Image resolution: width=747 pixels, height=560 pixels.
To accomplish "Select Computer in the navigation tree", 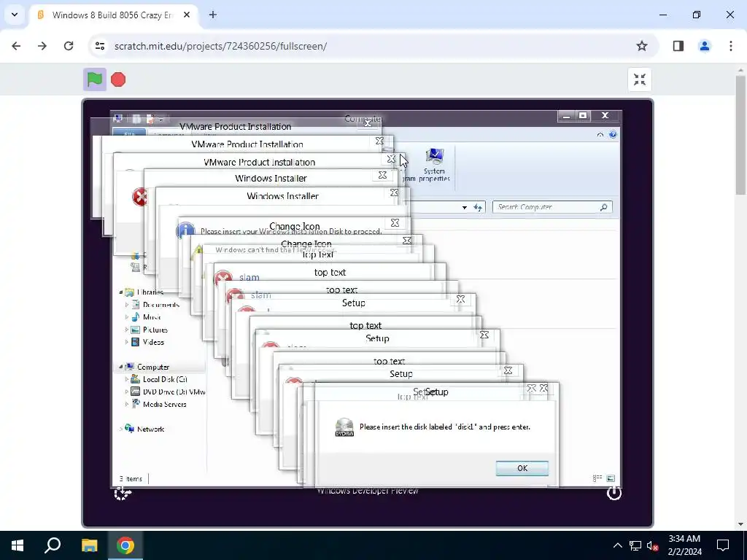I will pyautogui.click(x=147, y=367).
